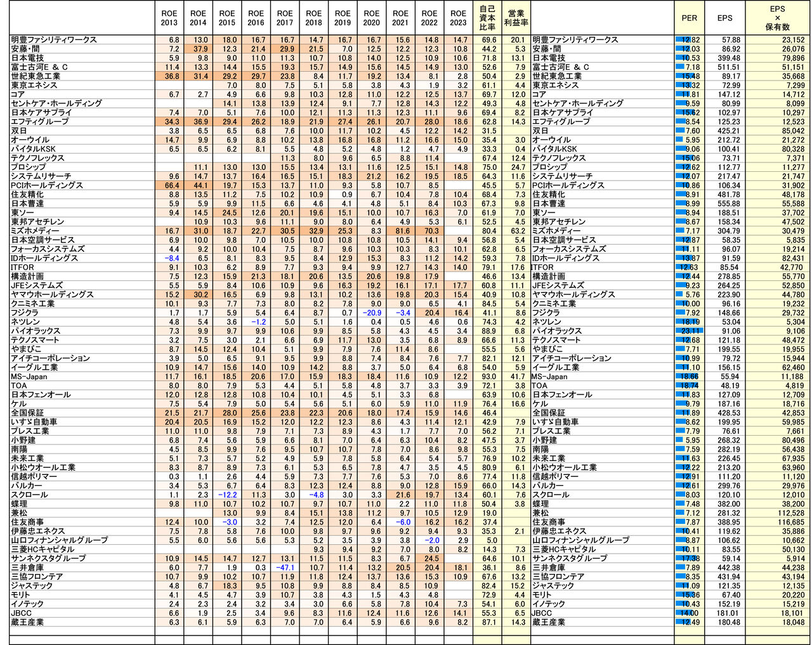
Task: Pick the ROE 2018 column header
Action: click(x=314, y=18)
